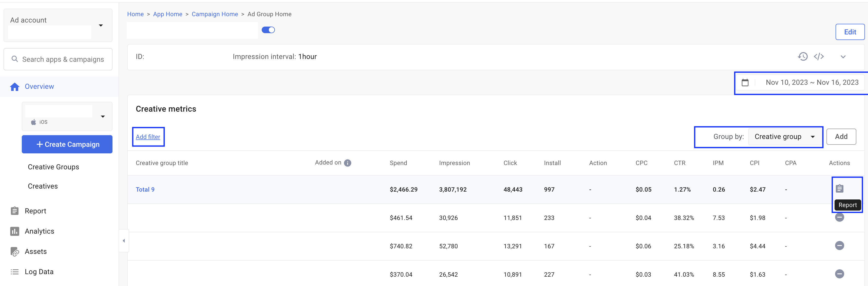Disable the first creative group row
Image resolution: width=868 pixels, height=286 pixels.
coord(840,217)
